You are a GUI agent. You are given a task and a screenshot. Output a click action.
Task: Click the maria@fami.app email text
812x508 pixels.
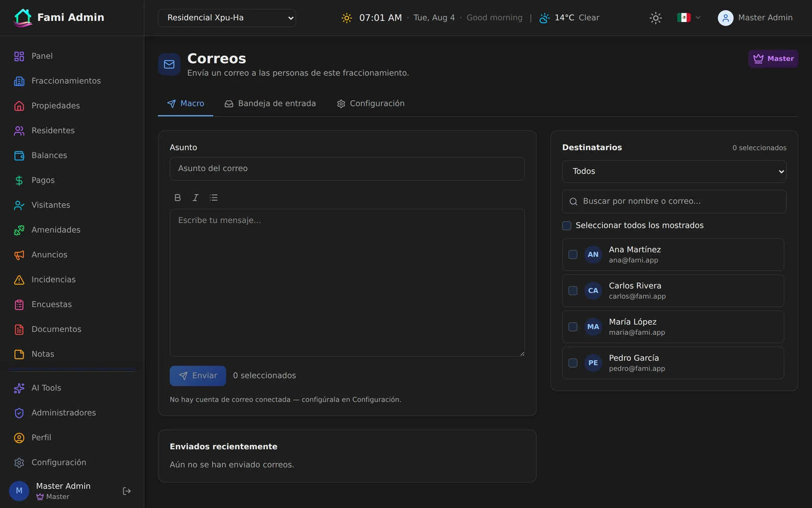637,332
